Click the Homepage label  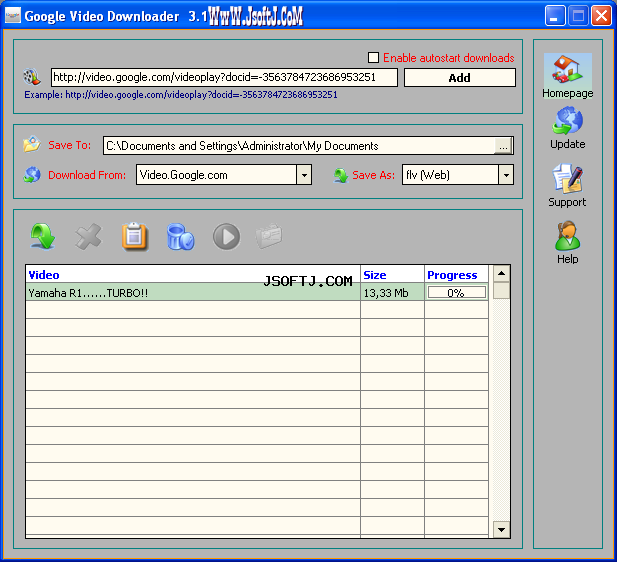(567, 93)
